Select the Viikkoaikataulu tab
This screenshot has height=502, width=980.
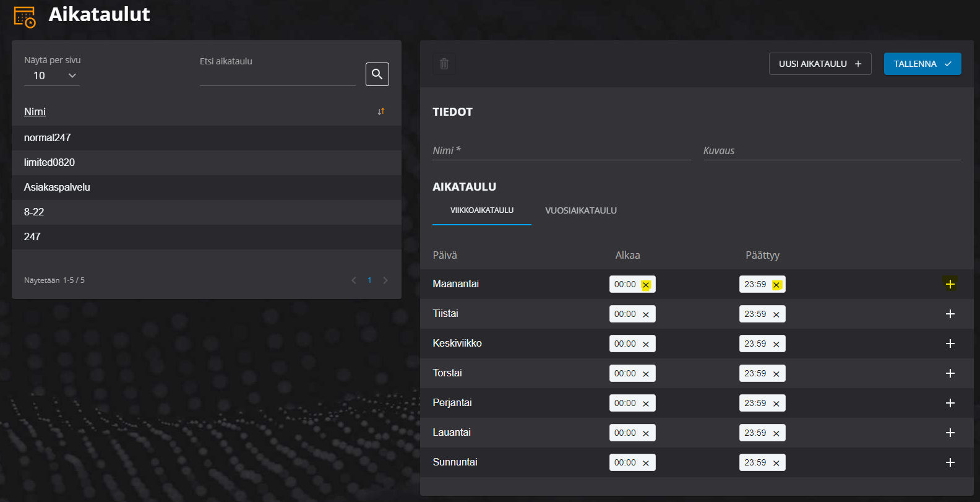click(x=481, y=210)
